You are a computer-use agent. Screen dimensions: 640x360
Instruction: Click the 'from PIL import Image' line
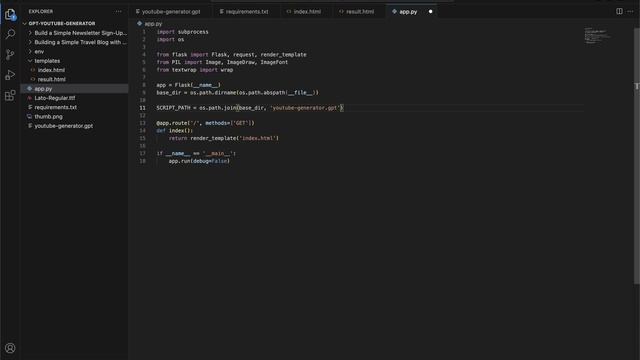click(x=222, y=62)
